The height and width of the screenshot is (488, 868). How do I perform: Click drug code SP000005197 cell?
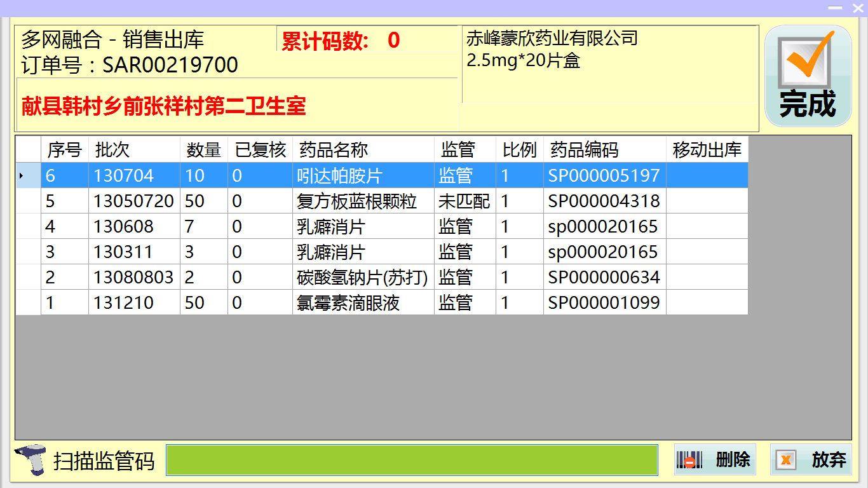(604, 176)
